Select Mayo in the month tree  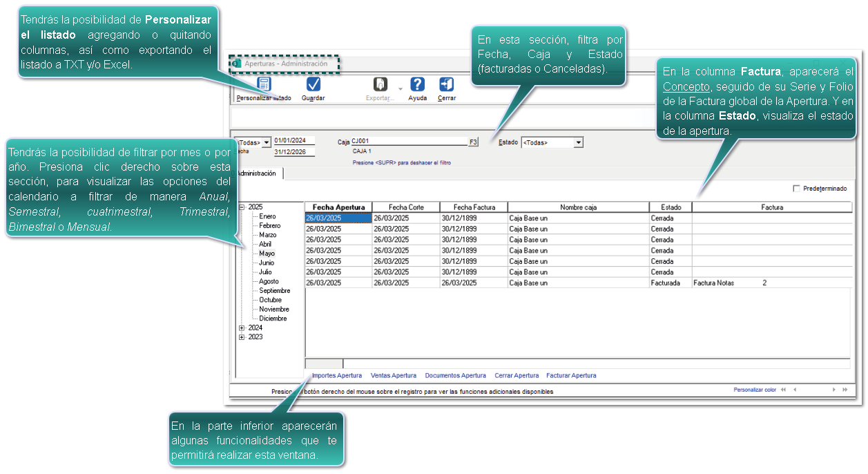267,254
